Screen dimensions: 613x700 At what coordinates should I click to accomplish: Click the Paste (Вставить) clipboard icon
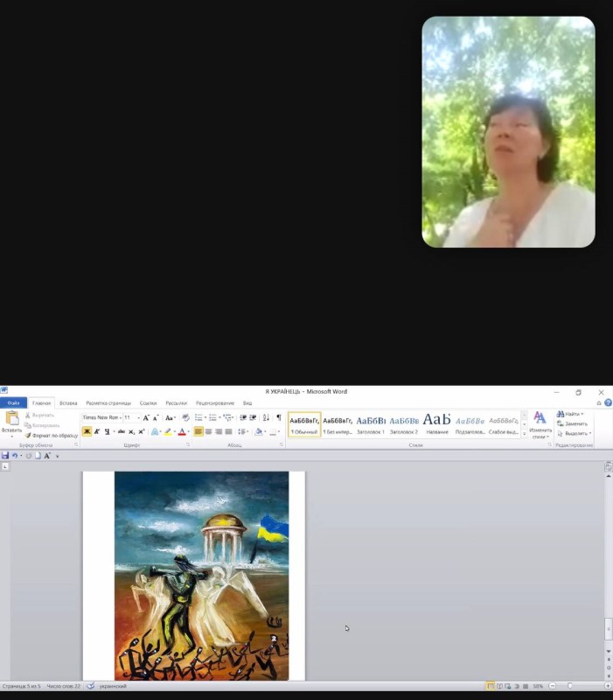pyautogui.click(x=11, y=418)
